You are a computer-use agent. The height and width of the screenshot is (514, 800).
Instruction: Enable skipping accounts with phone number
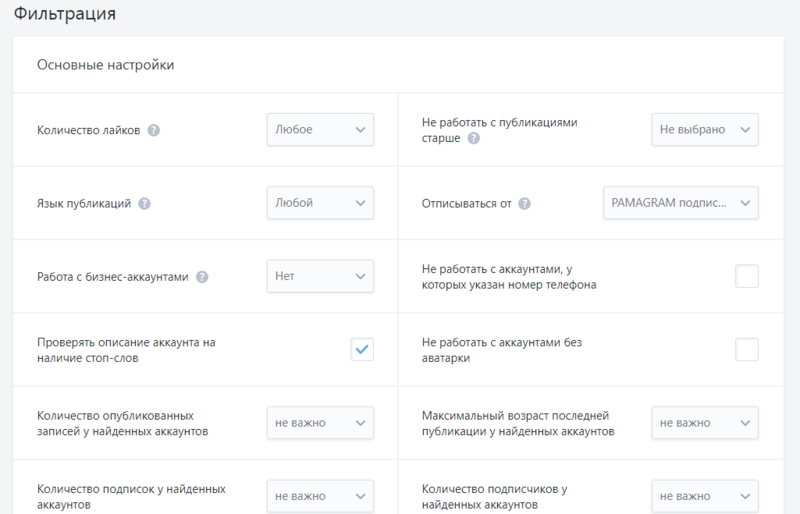746,276
